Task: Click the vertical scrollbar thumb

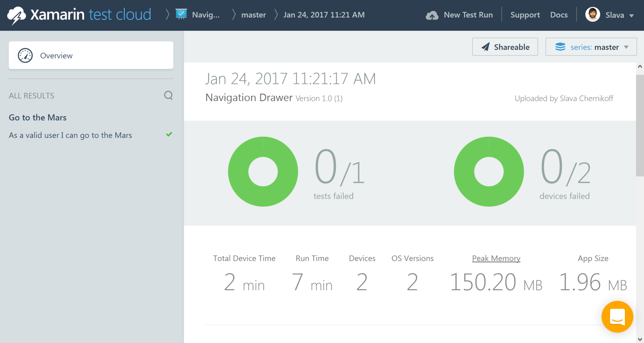Action: tap(640, 125)
